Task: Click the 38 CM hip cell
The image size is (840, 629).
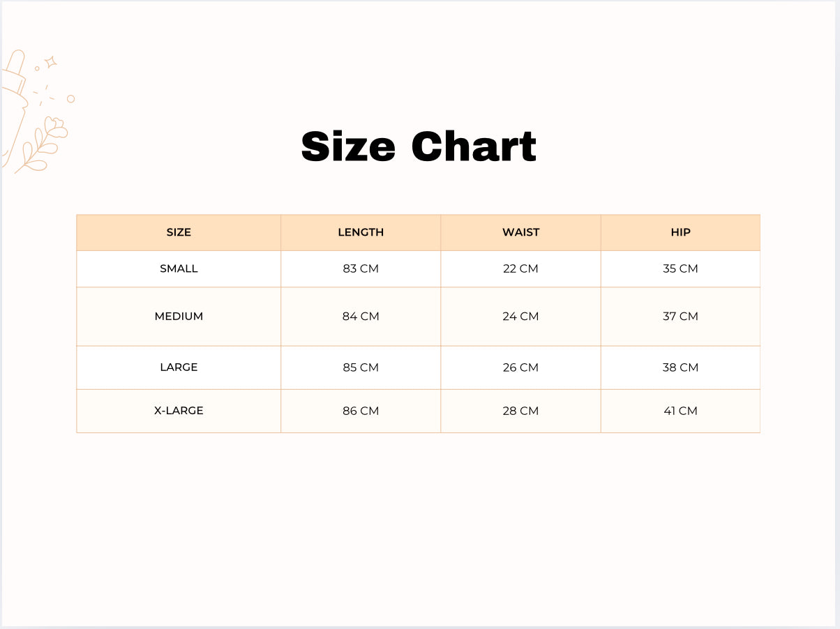Action: [680, 367]
